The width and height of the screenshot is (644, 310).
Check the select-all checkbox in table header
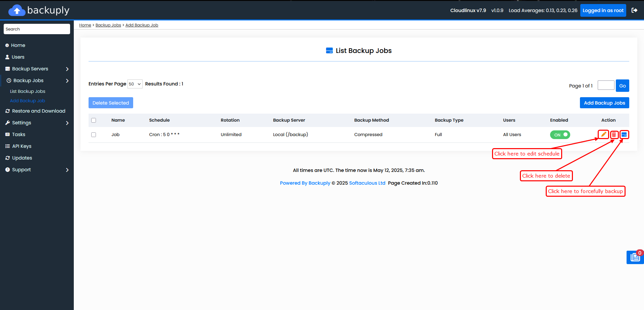(x=94, y=120)
